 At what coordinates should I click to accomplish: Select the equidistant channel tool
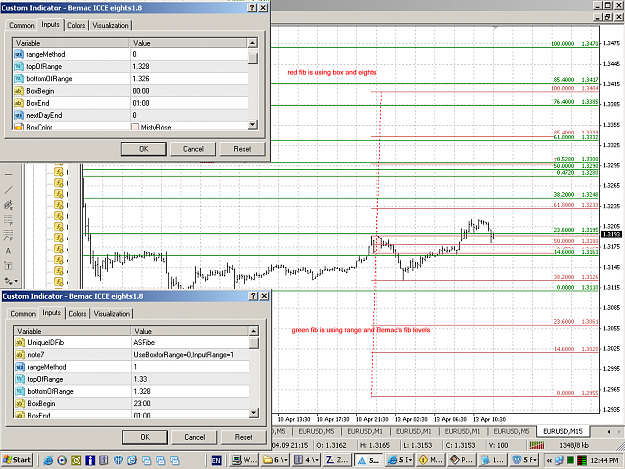[x=8, y=205]
